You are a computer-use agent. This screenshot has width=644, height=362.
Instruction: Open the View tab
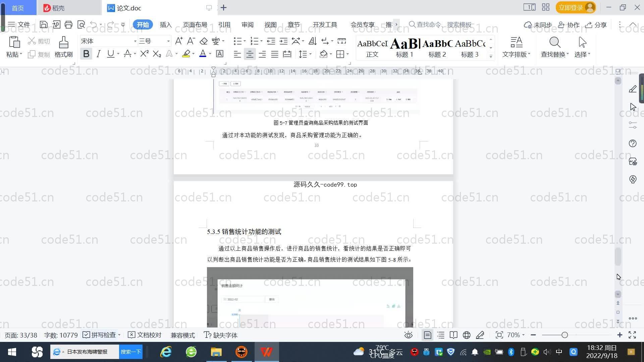pyautogui.click(x=270, y=24)
